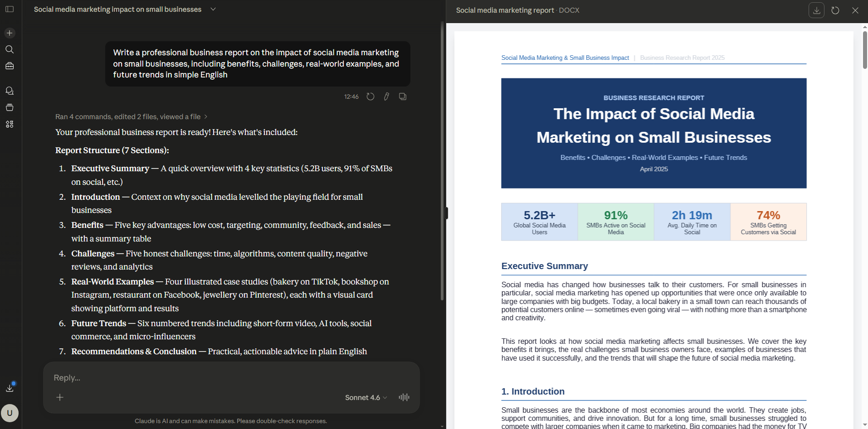Open chat title dropdown chevron
The image size is (868, 429).
tap(213, 9)
